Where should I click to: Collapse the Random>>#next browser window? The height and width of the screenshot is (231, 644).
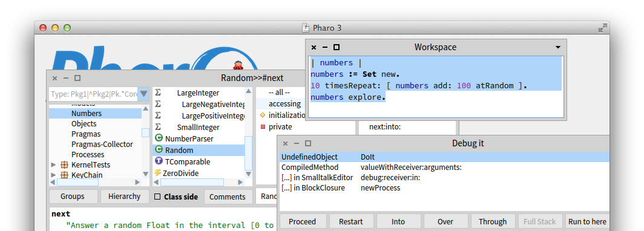(x=66, y=78)
